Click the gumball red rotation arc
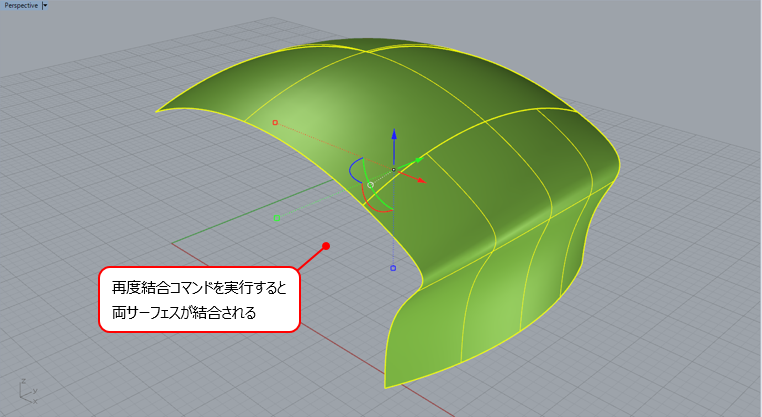762x417 pixels. coord(374,203)
